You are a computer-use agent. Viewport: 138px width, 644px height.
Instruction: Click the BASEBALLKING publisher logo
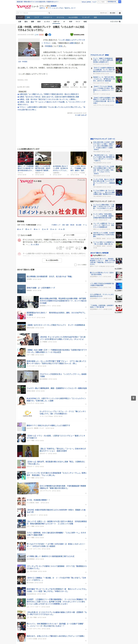(77, 35)
